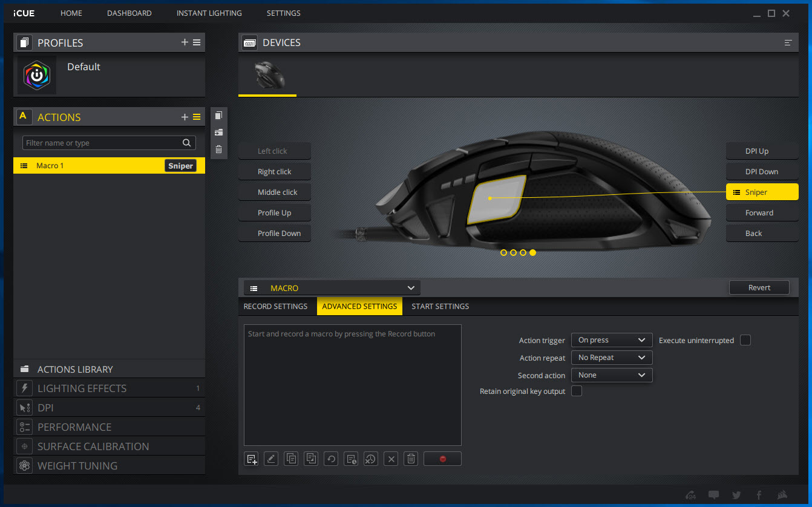Expand the DPI section
Screen dimensions: 812x507
point(109,408)
